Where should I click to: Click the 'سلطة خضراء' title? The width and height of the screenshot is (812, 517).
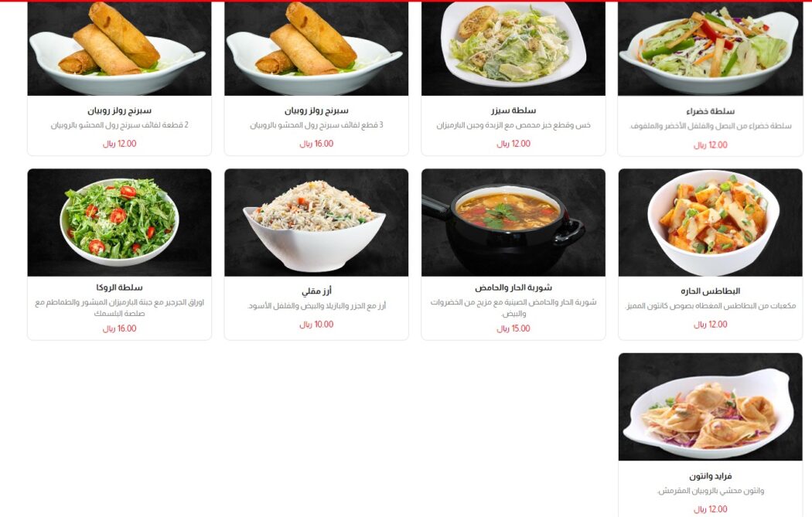pos(711,111)
